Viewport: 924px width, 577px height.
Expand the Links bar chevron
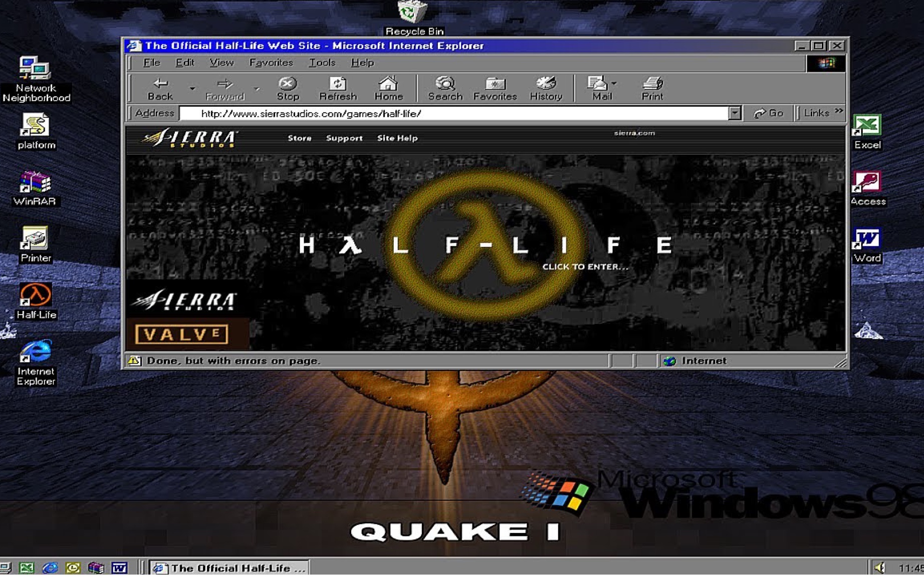coord(839,111)
